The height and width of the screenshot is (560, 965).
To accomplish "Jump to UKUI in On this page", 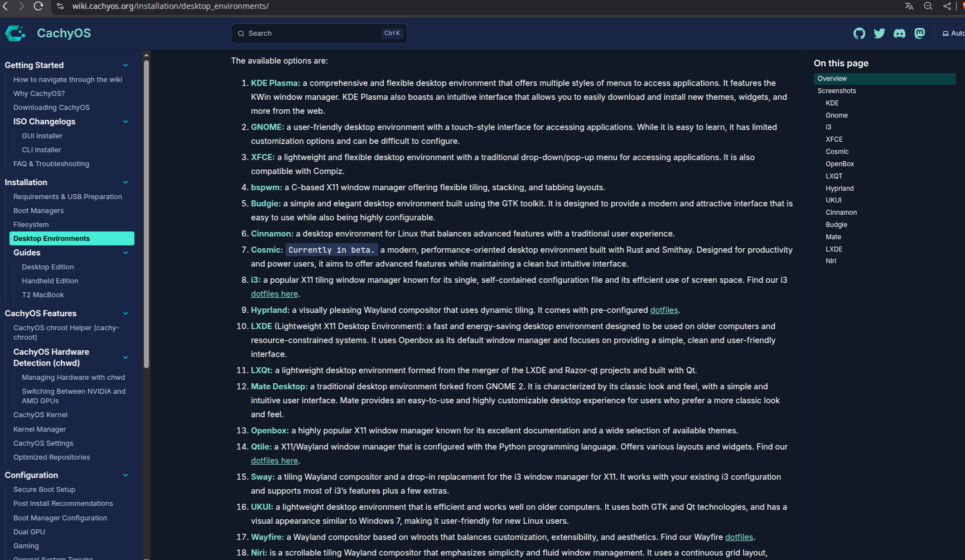I will click(833, 200).
